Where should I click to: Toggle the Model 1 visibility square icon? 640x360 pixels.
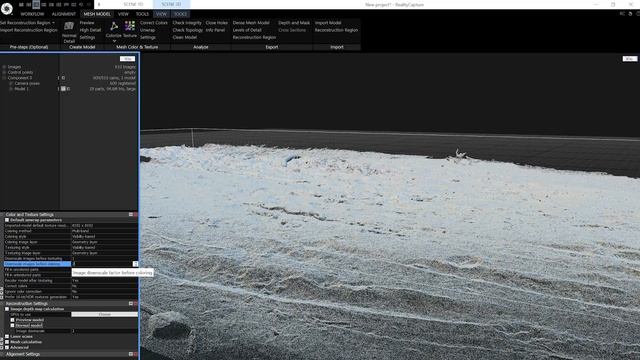tap(63, 89)
